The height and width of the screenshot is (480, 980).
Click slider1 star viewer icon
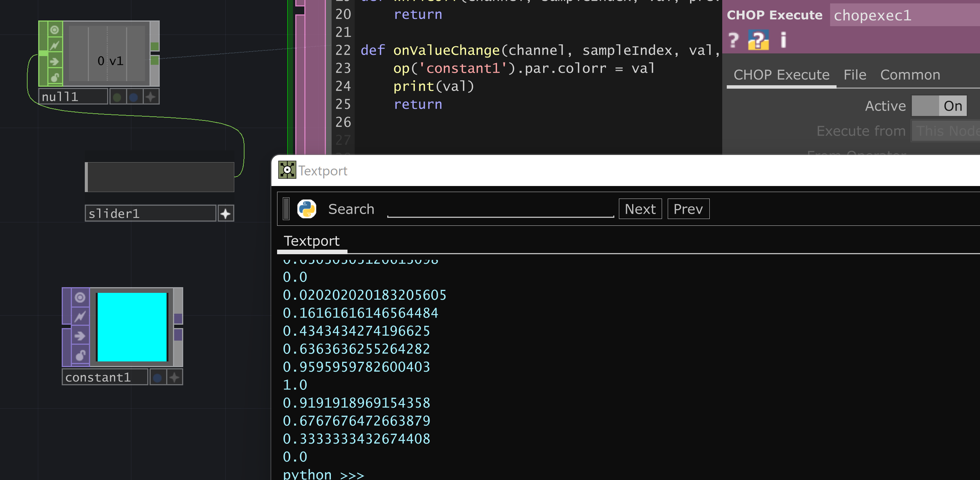(226, 214)
